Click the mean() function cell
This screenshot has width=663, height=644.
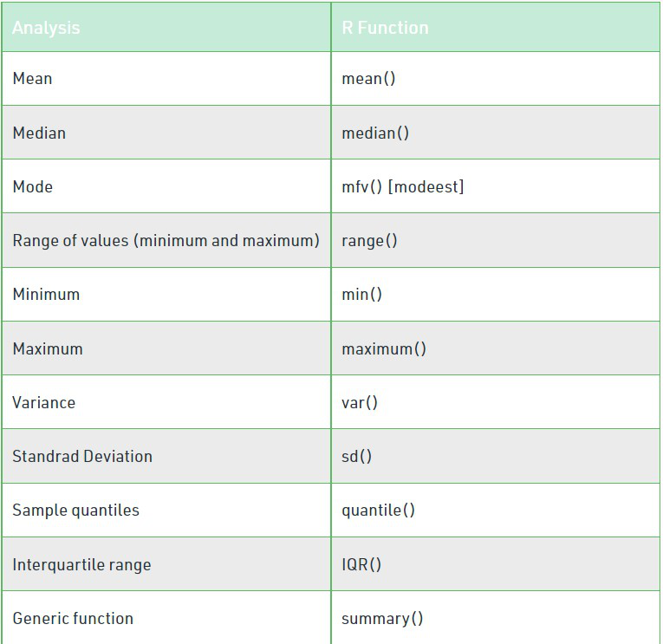[x=496, y=79]
